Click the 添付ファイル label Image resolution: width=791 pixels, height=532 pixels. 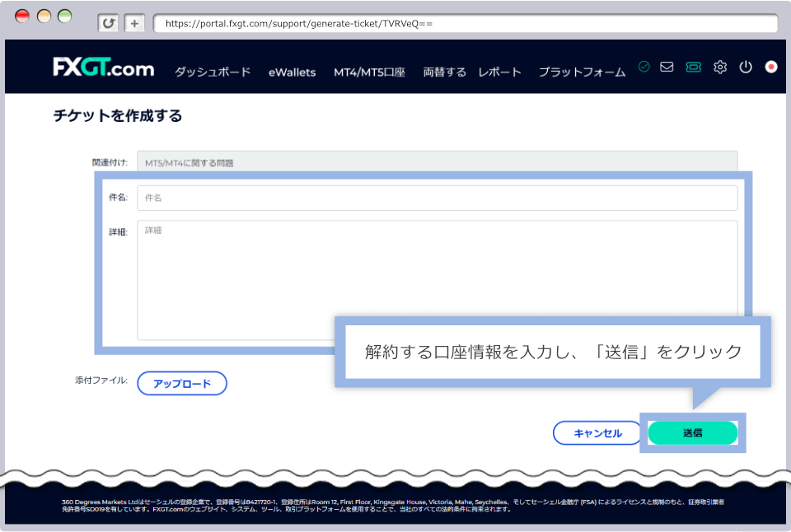(x=101, y=380)
